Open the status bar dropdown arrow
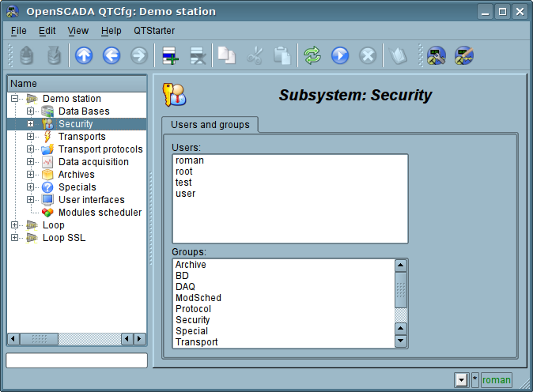This screenshot has width=533, height=392. (461, 380)
